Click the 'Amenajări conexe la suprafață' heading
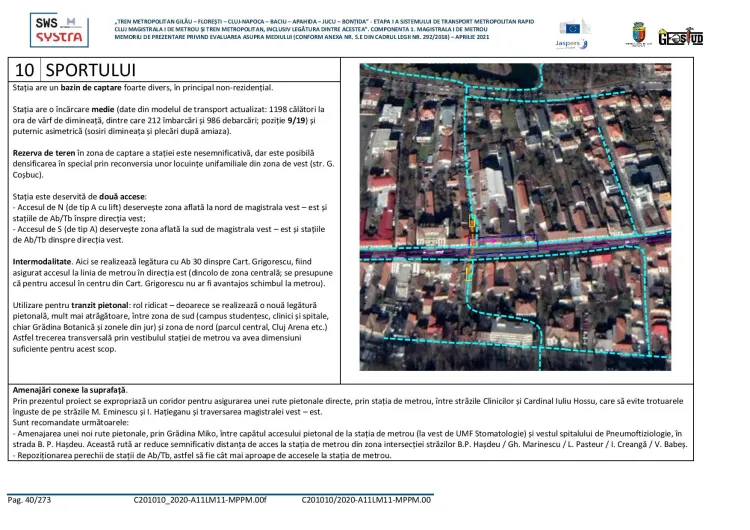This screenshot has width=750, height=530. click(x=70, y=388)
